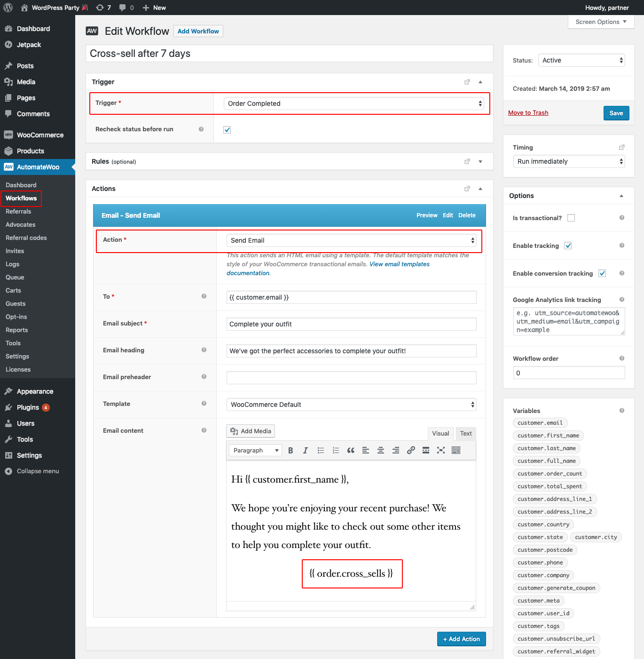Open the site home icon in admin bar
This screenshot has height=659, width=644.
[24, 8]
